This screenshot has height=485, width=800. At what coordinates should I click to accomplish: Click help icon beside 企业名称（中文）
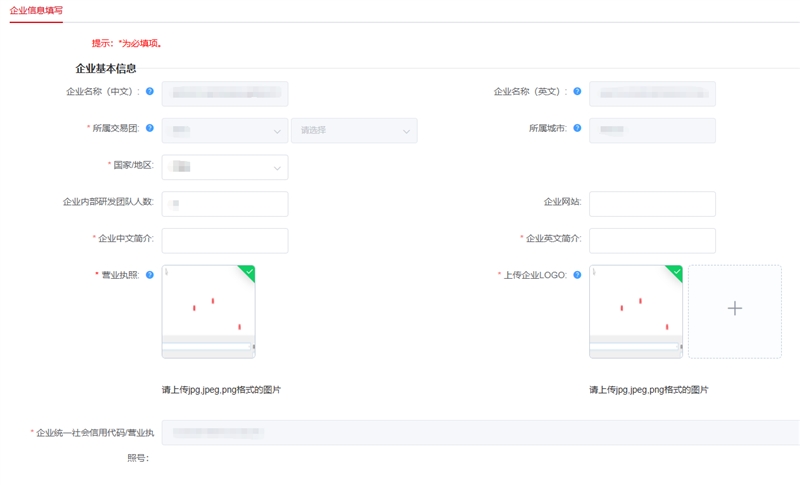[x=149, y=91]
